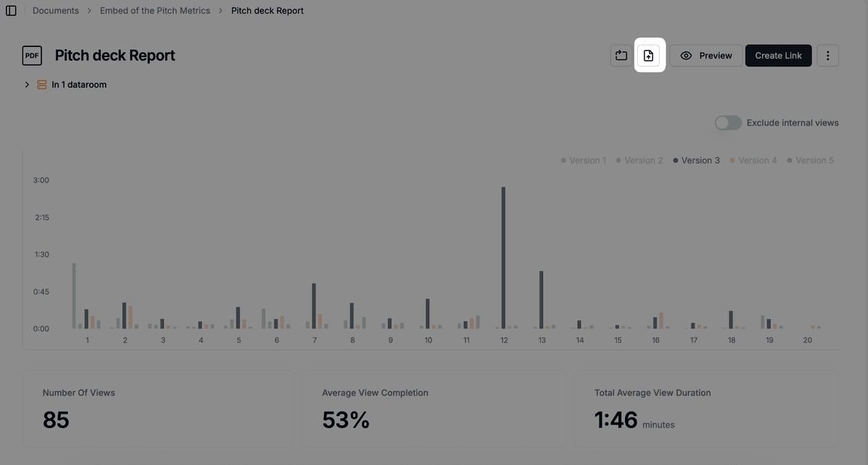
Task: Toggle Exclude internal views switch
Action: 728,123
